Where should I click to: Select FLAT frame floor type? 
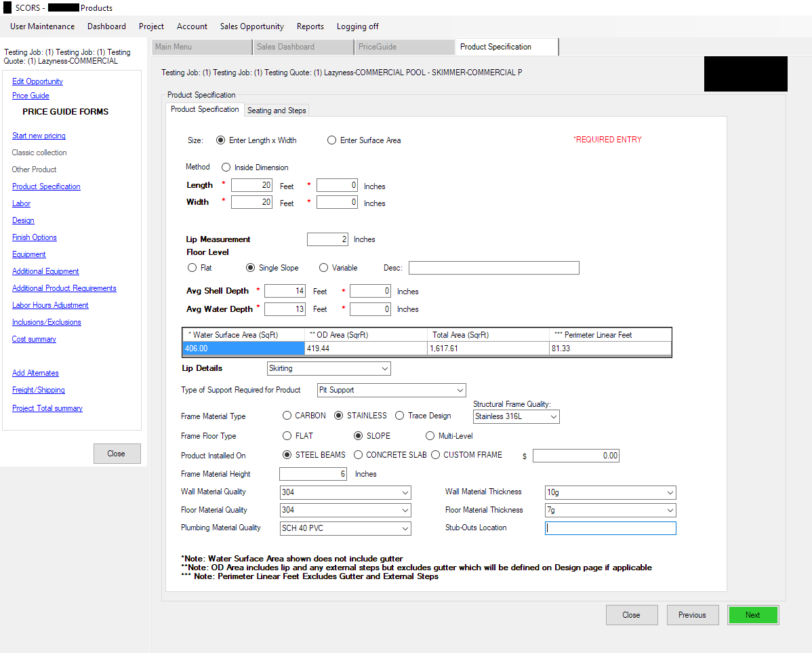pyautogui.click(x=287, y=436)
